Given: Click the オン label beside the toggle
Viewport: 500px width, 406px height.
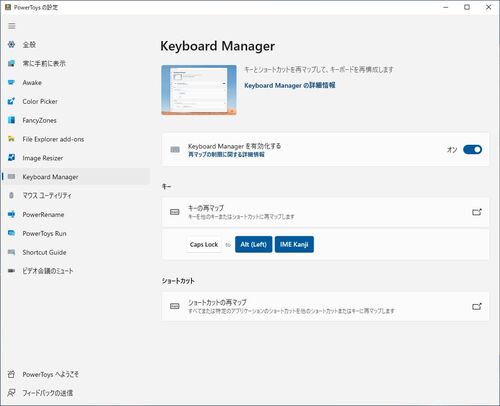Looking at the screenshot, I should pos(452,150).
